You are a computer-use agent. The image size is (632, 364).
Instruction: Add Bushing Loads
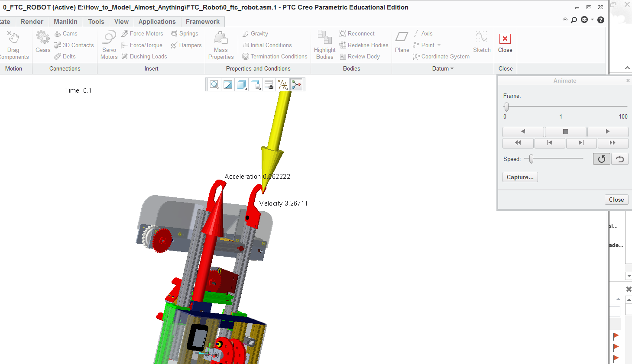(x=144, y=56)
